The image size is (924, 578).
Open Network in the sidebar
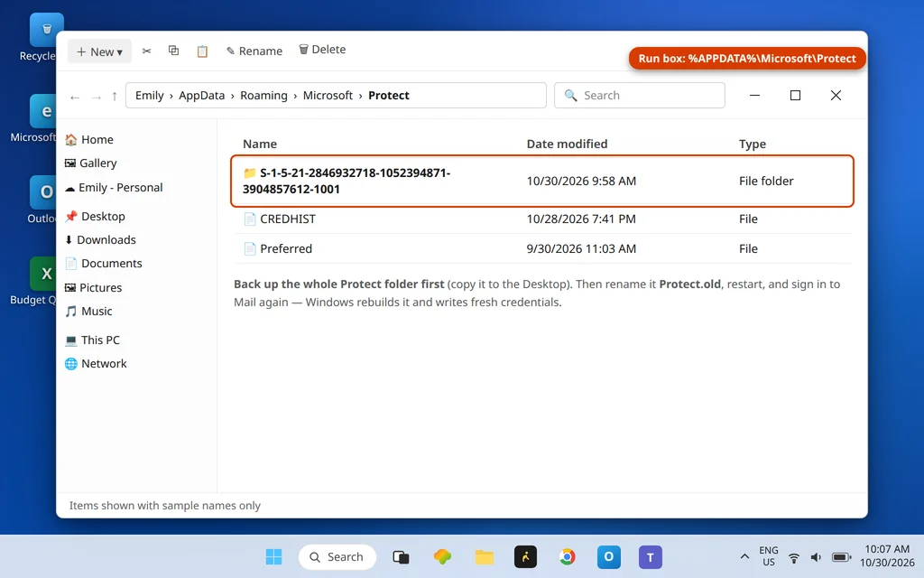pos(96,364)
